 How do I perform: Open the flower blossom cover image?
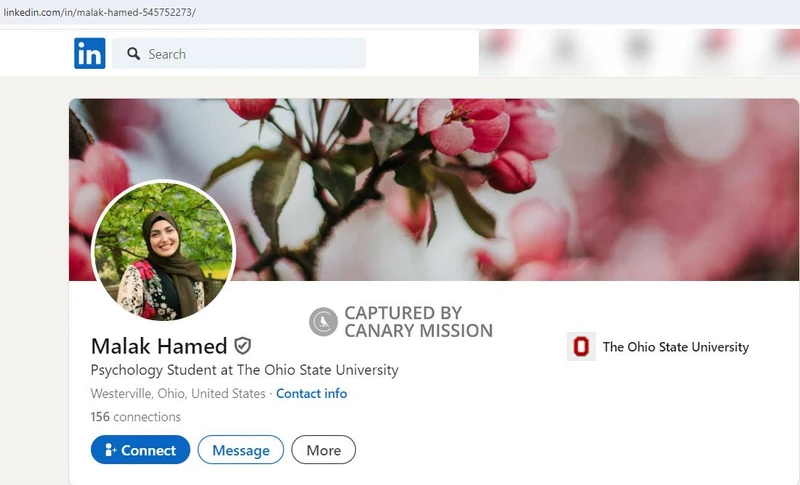(434, 189)
